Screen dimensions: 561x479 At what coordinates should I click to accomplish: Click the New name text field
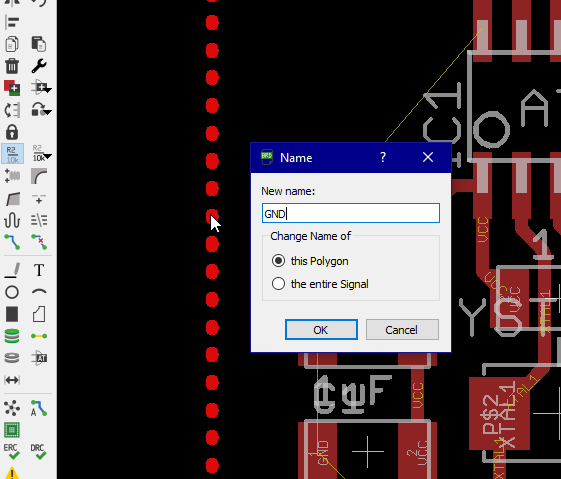(351, 213)
